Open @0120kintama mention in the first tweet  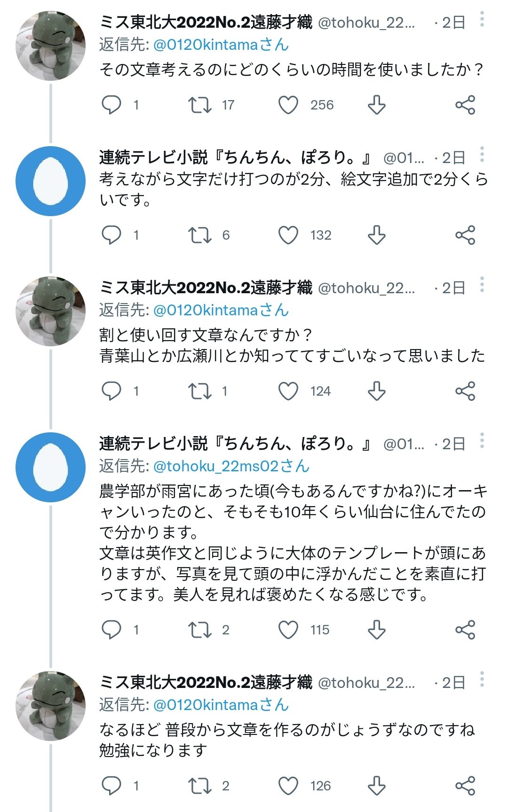(221, 45)
